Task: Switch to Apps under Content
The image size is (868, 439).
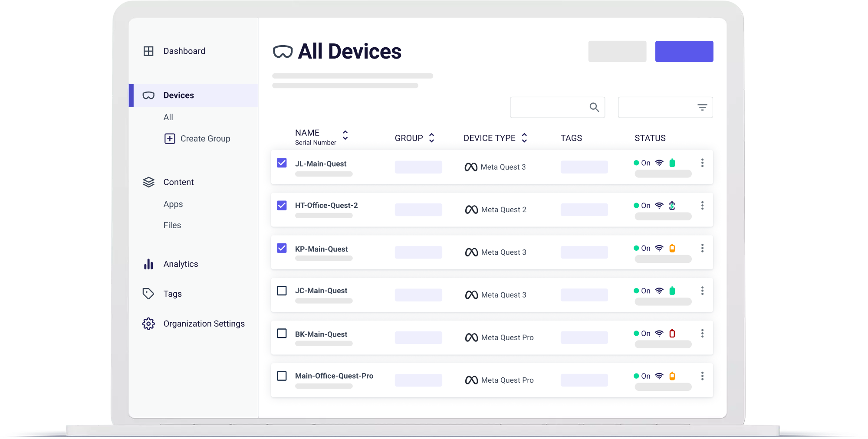Action: 173,204
